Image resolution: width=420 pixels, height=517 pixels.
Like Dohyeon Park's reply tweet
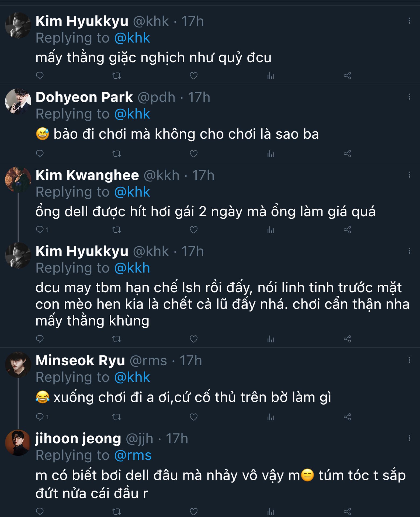tap(194, 154)
